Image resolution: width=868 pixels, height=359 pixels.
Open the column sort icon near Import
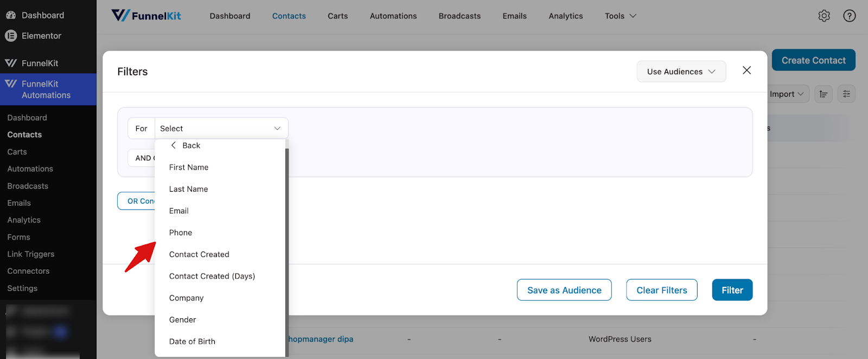point(823,94)
